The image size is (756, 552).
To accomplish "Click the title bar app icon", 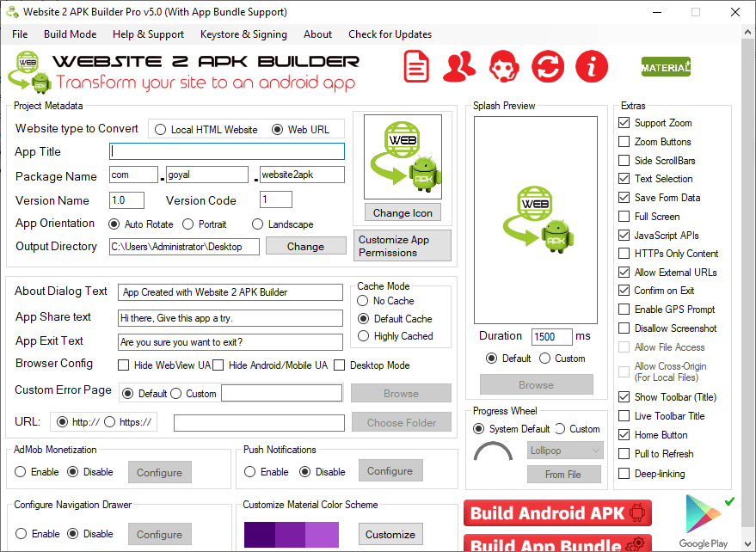I will tap(12, 11).
